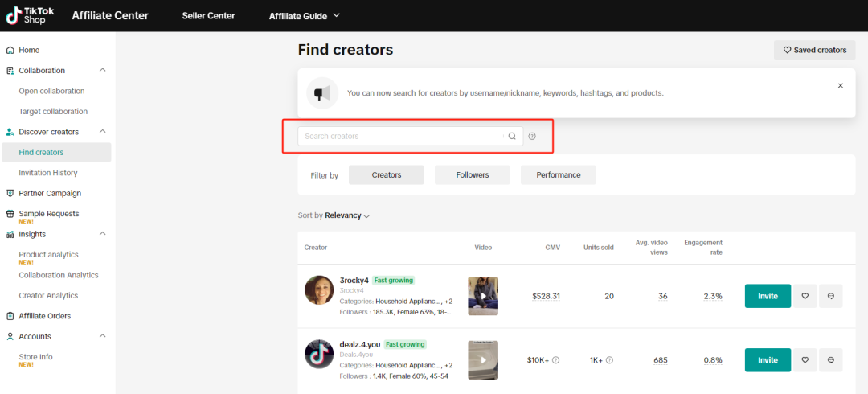The image size is (868, 394).
Task: Open chat with creator dealz.4.you
Action: 830,360
